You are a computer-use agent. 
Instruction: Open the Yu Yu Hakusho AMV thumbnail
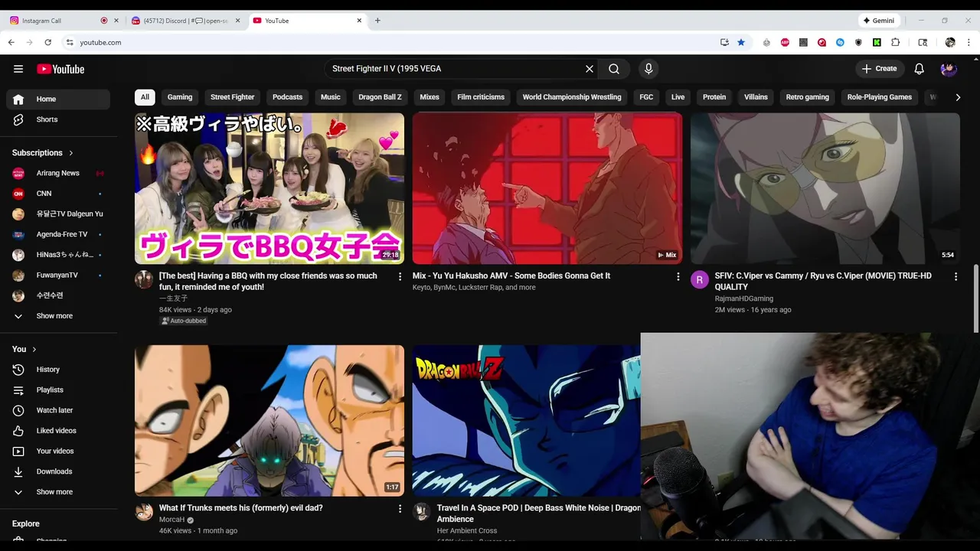pyautogui.click(x=547, y=188)
